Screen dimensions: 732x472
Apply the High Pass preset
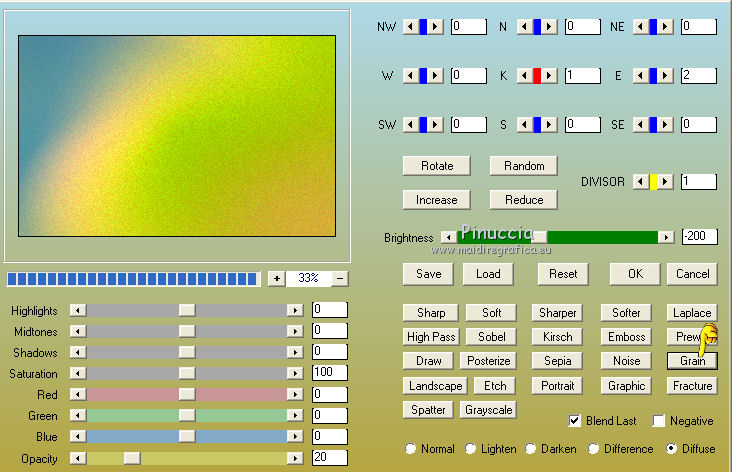point(431,337)
